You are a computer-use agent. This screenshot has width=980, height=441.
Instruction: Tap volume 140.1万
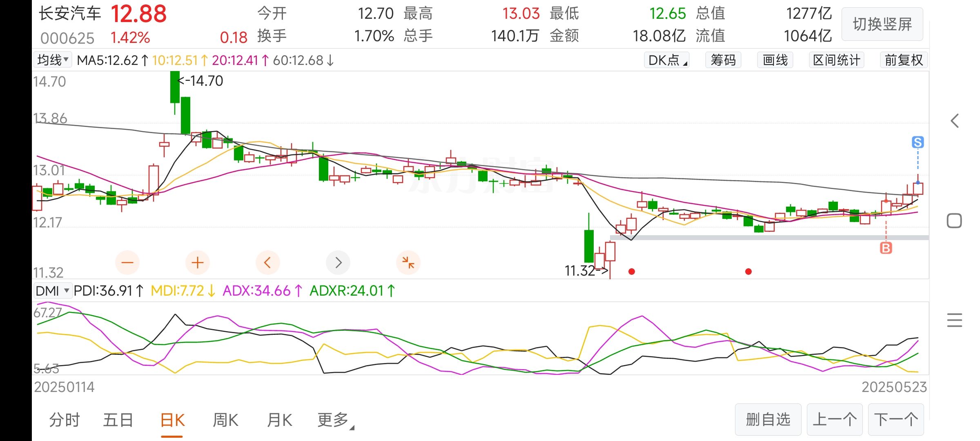tap(515, 36)
